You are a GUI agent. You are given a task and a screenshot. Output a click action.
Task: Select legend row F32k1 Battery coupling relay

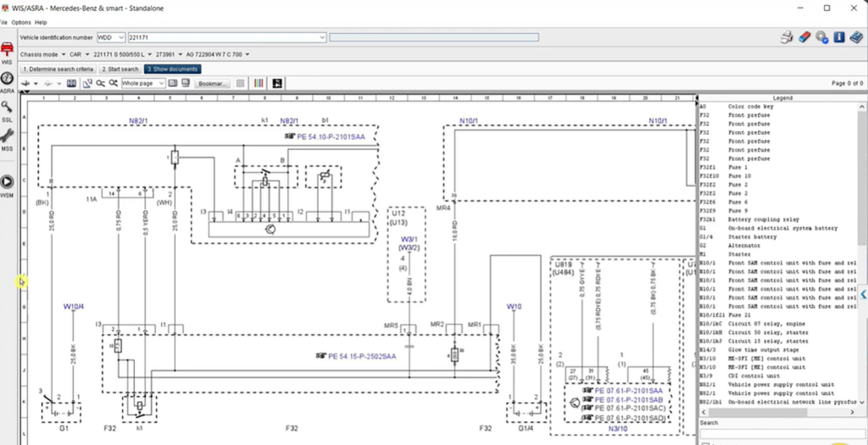click(778, 220)
